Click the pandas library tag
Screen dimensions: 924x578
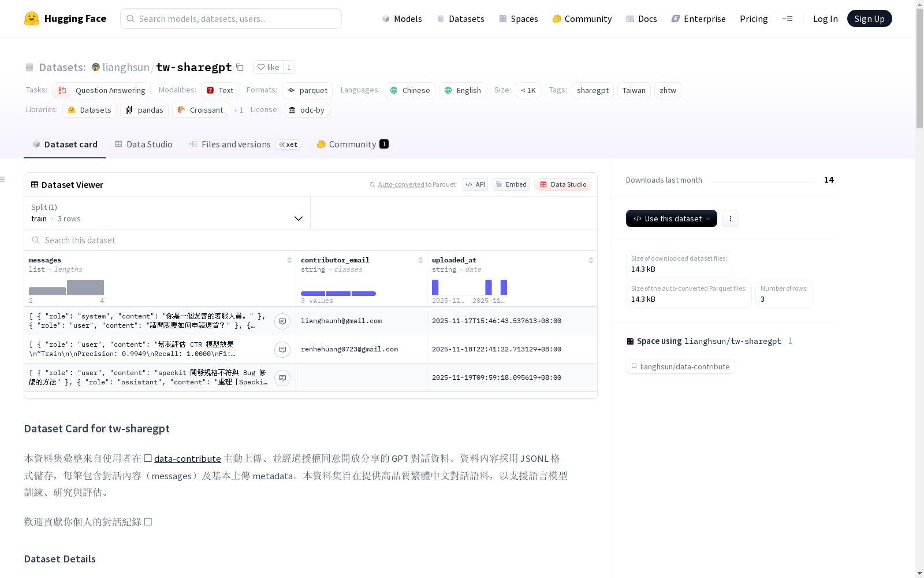click(144, 110)
